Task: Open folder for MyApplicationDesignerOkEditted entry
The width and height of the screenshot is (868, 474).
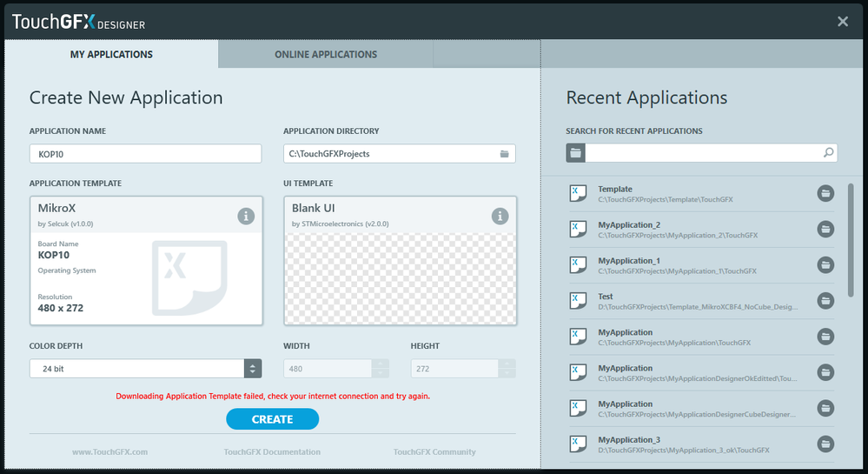Action: coord(825,372)
